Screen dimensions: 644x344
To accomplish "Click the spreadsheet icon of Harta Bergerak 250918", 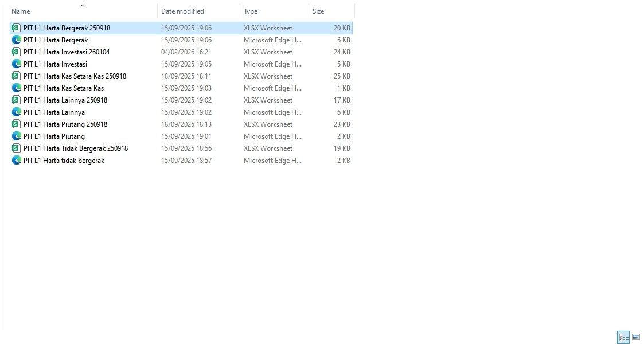I will coord(16,28).
